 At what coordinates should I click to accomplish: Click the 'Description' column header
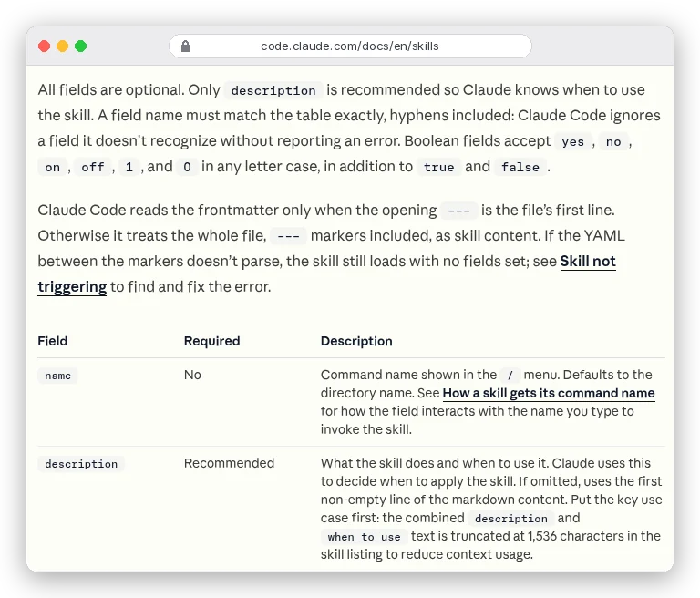[x=356, y=341]
